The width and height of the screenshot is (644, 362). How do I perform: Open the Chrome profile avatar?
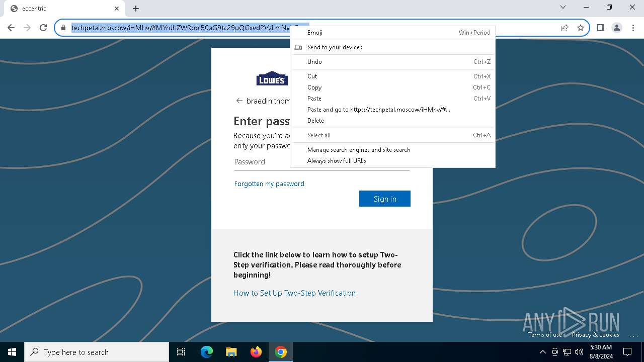coord(617,28)
